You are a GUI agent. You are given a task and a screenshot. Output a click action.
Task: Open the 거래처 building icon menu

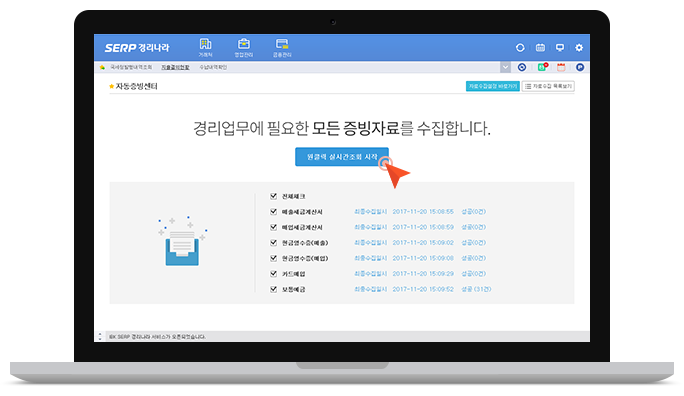coord(205,48)
